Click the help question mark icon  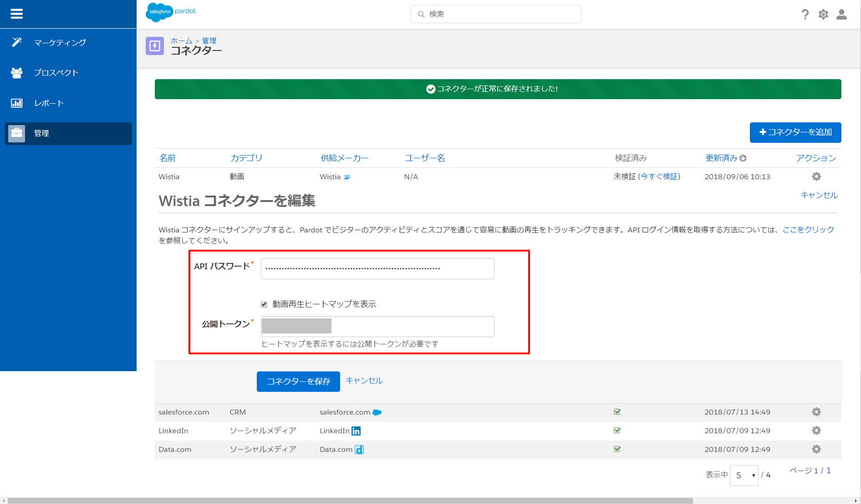pyautogui.click(x=805, y=15)
